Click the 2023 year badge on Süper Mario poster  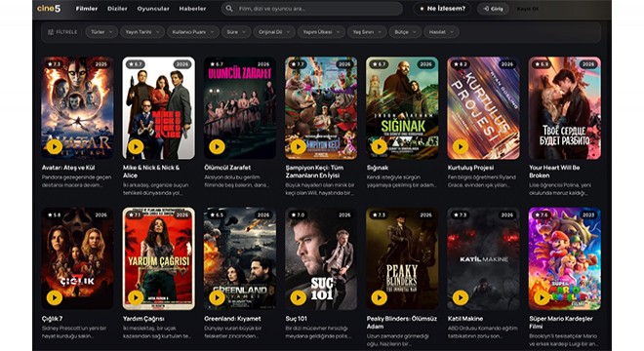point(588,215)
